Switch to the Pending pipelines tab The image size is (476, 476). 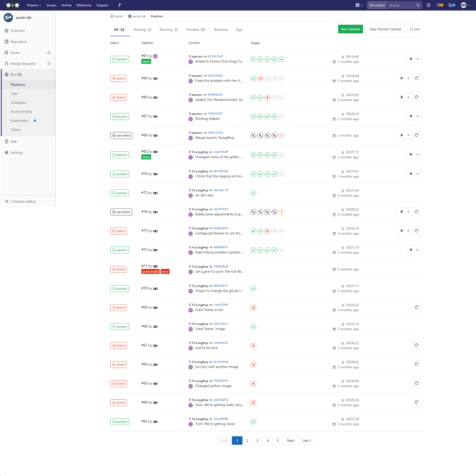coord(143,30)
